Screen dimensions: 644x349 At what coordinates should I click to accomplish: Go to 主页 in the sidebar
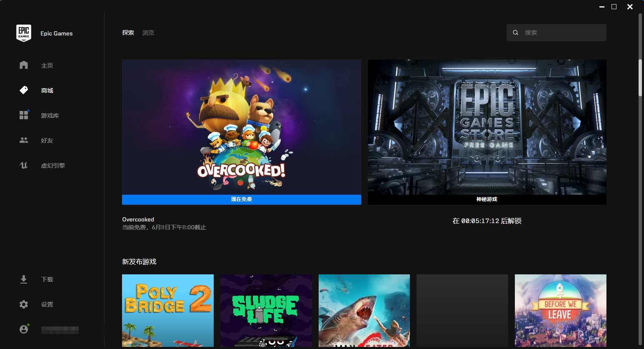point(47,65)
